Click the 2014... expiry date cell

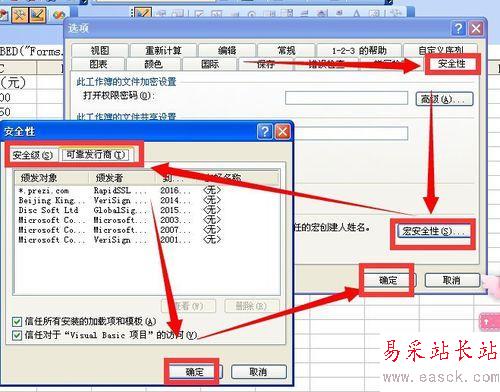tap(175, 200)
